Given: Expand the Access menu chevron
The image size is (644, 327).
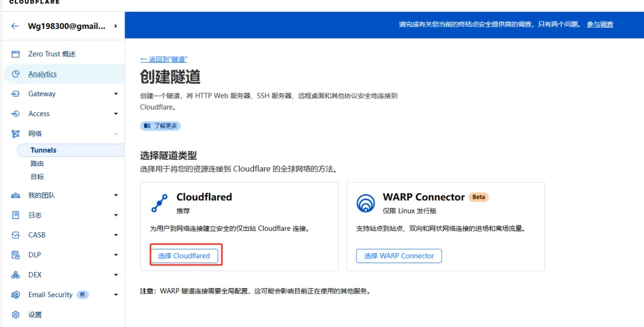Looking at the screenshot, I should point(116,114).
